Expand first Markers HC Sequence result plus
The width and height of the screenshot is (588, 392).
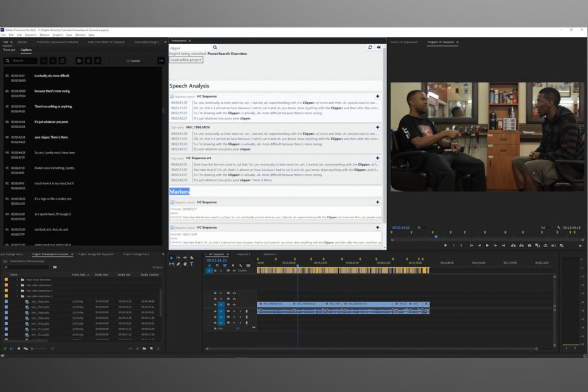378,202
